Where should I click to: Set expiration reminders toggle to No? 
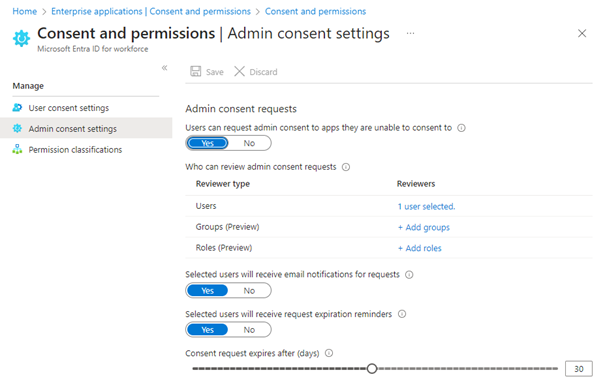point(249,330)
